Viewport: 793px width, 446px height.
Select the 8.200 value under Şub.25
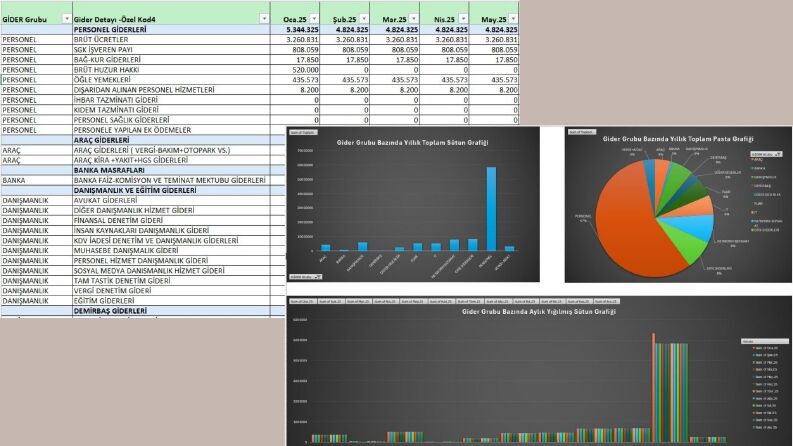click(x=345, y=90)
